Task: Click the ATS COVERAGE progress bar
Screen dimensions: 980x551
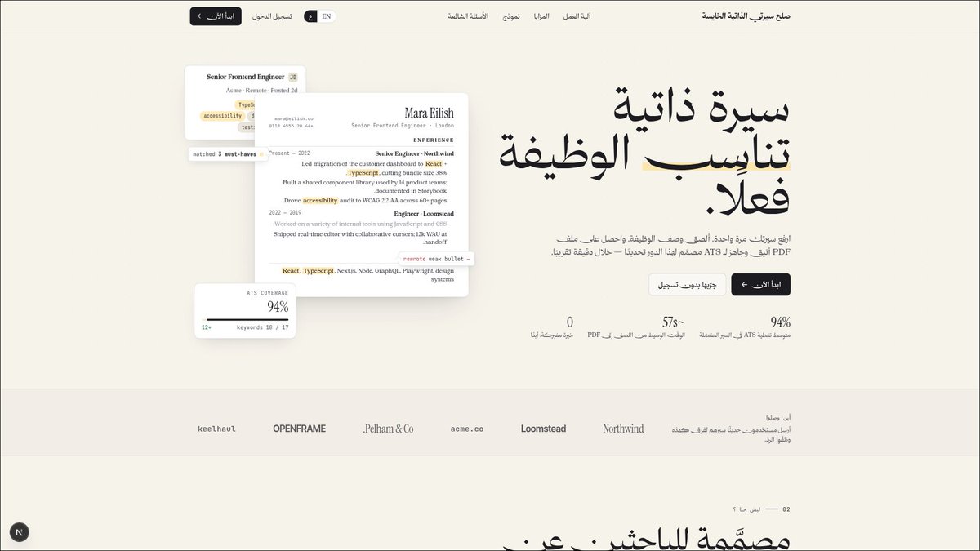Action: tap(245, 319)
